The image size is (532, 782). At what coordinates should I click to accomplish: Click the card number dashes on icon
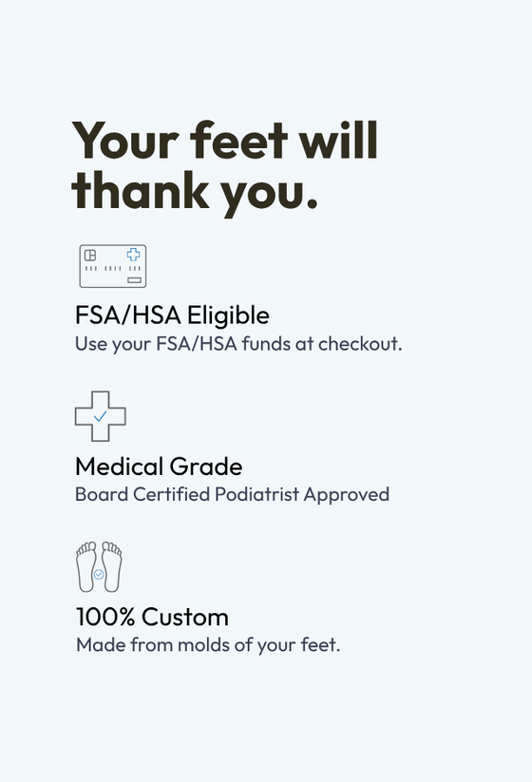click(113, 268)
